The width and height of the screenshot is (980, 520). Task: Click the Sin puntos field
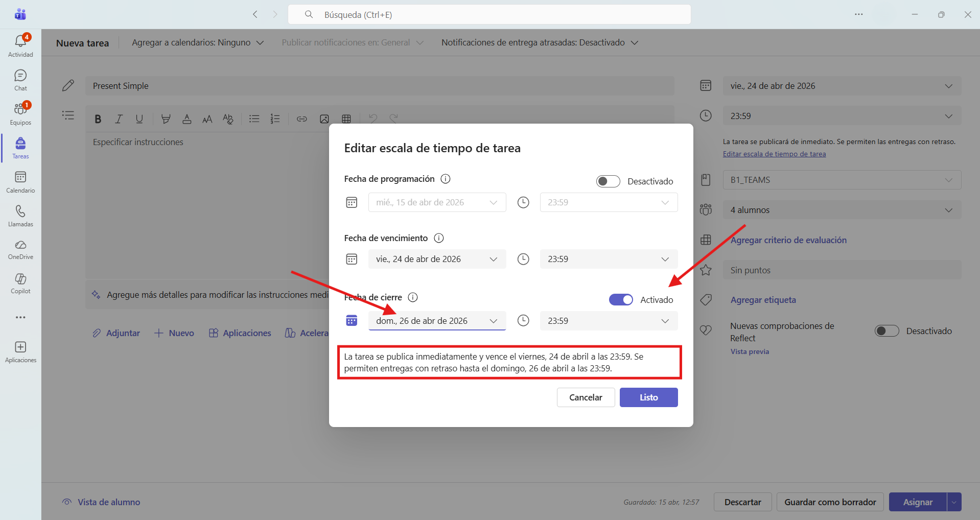pos(842,270)
